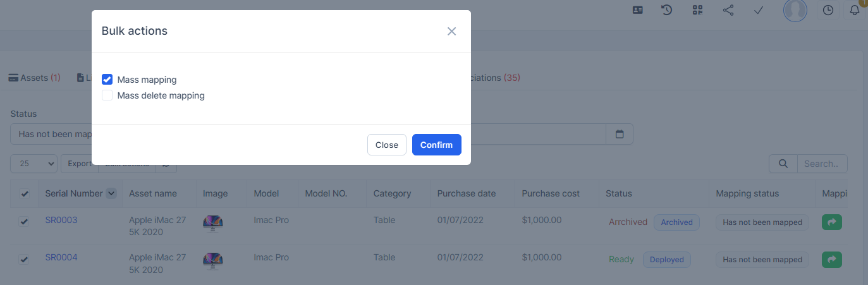This screenshot has height=285, width=868.
Task: Click the search magnifier icon
Action: [783, 164]
